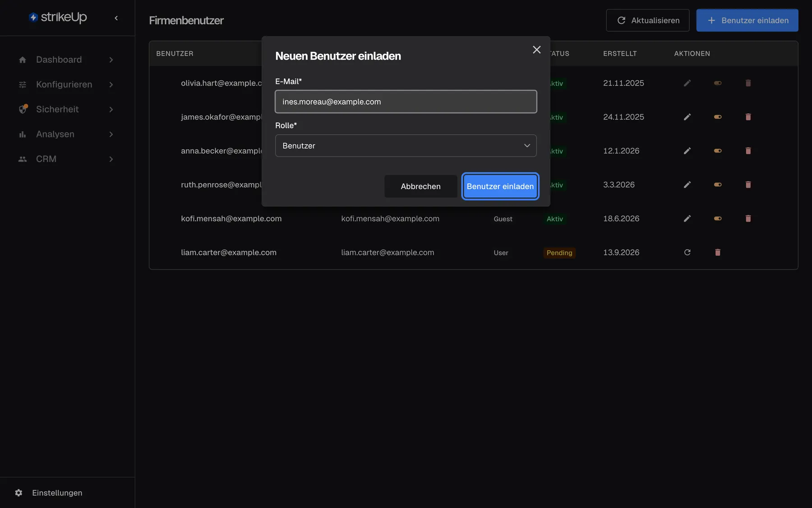Toggle status switch for olivia.hart row
This screenshot has width=812, height=508.
pos(718,83)
